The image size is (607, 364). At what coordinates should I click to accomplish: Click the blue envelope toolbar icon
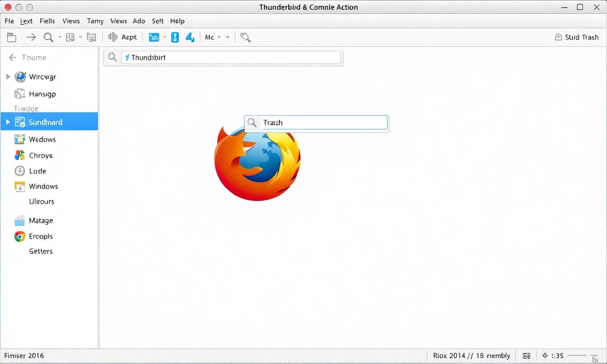tap(154, 37)
